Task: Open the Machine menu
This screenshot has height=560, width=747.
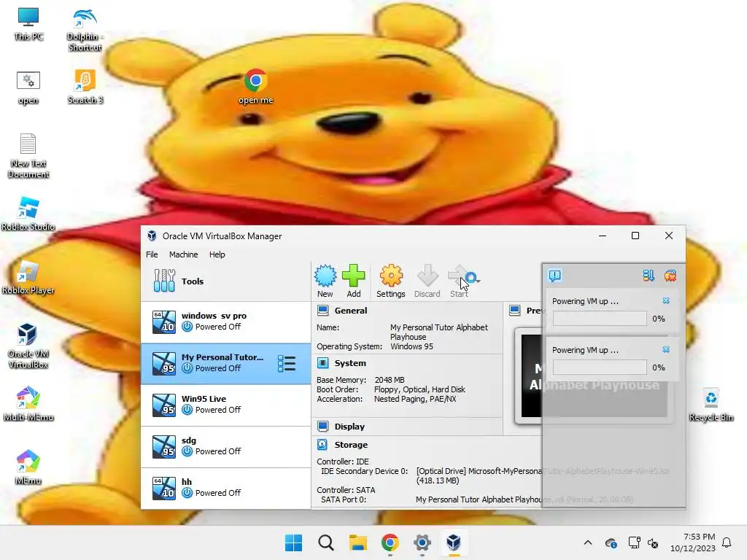Action: 183,254
